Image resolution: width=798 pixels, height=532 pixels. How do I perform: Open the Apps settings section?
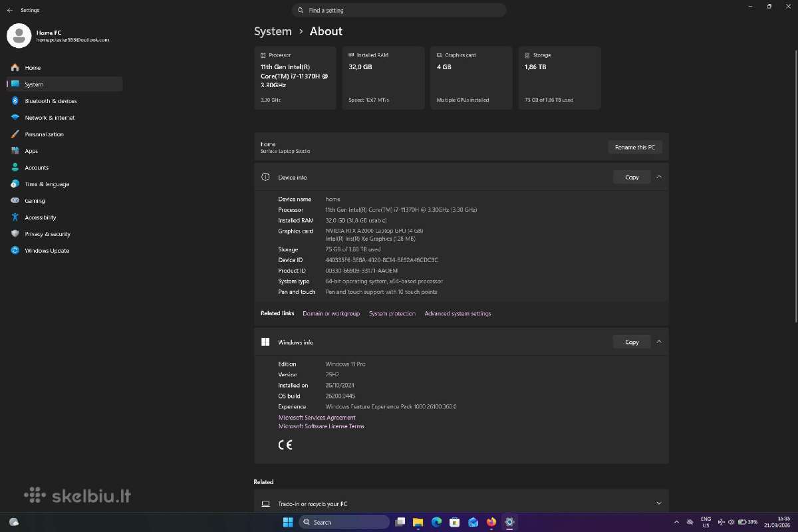pyautogui.click(x=64, y=151)
